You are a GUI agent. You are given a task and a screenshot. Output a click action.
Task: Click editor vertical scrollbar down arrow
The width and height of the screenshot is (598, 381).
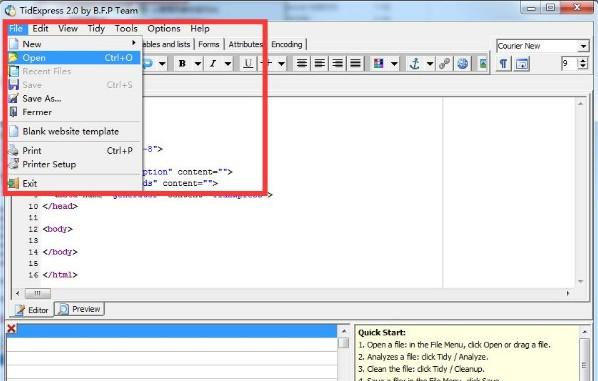(580, 282)
